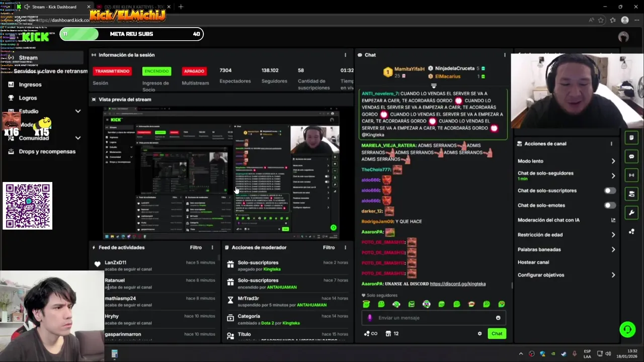Open Moderación del chat con IA external link
This screenshot has width=644, height=362.
click(x=613, y=220)
